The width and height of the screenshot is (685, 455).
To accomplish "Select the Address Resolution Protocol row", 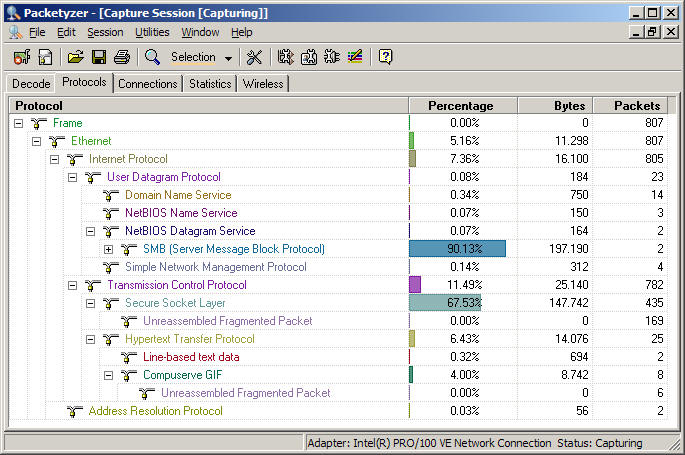I will 339,411.
